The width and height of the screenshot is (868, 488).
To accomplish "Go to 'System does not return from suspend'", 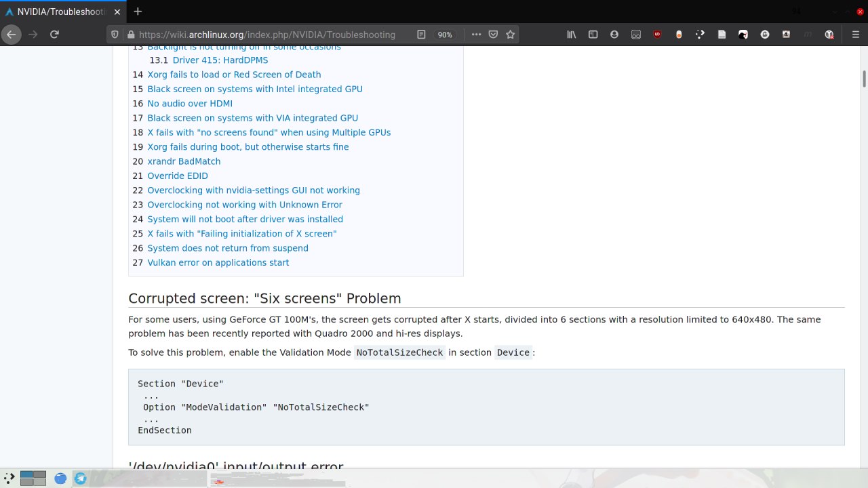I will click(x=228, y=248).
